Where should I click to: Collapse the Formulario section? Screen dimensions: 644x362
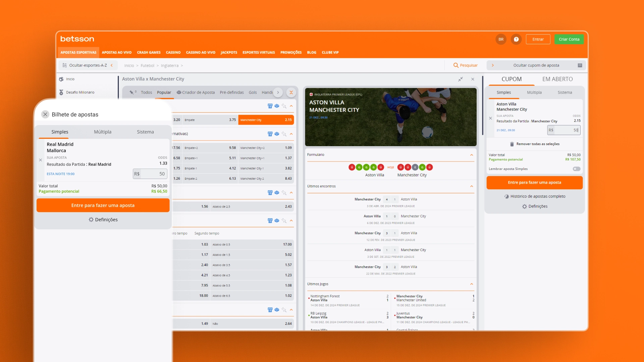[x=472, y=155]
